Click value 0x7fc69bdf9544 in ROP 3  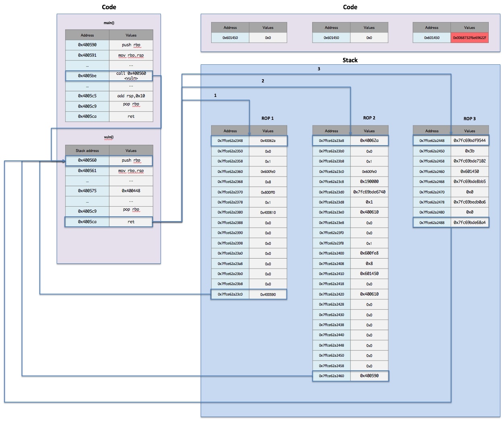[469, 140]
